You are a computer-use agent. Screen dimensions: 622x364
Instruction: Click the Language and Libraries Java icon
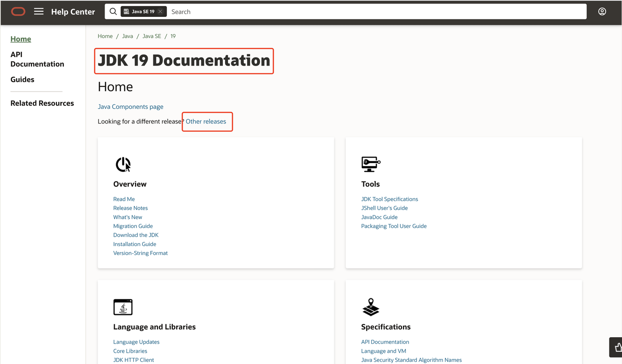coord(123,307)
